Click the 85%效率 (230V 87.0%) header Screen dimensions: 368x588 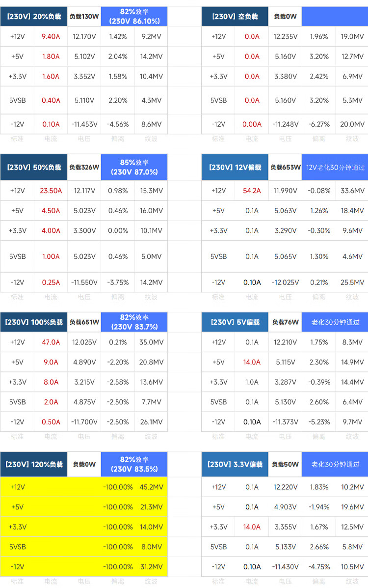click(134, 167)
